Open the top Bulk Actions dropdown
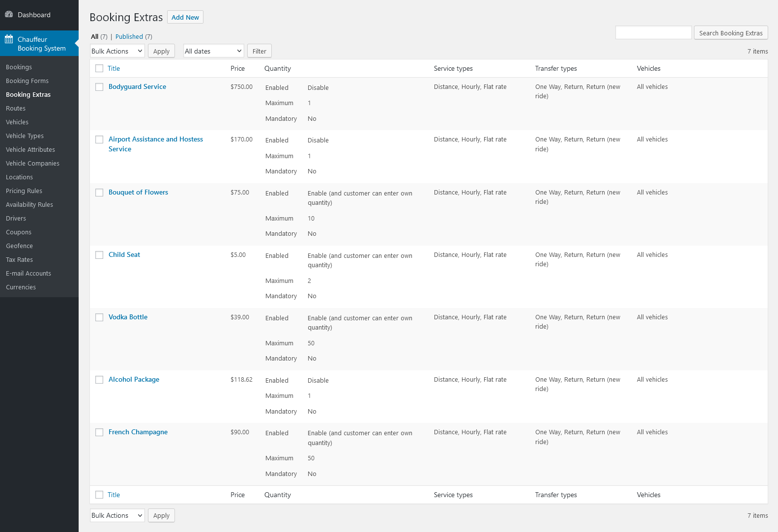 tap(117, 51)
